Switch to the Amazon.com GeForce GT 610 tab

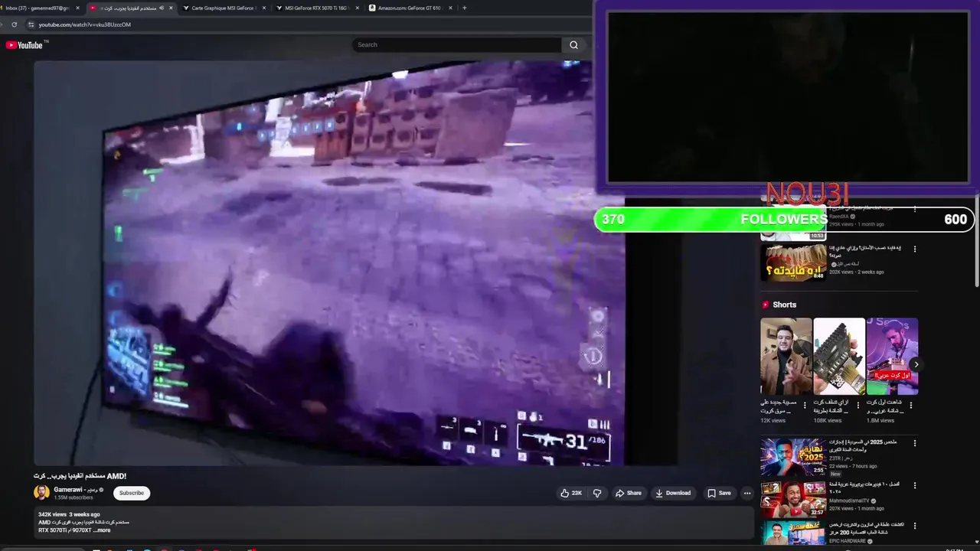point(408,8)
